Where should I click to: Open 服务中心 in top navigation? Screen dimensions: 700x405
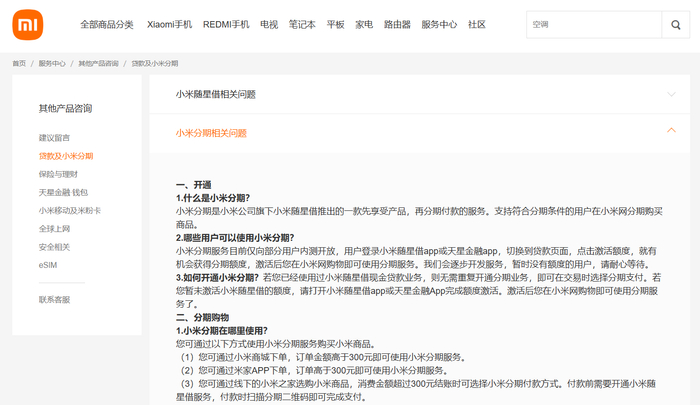point(439,25)
